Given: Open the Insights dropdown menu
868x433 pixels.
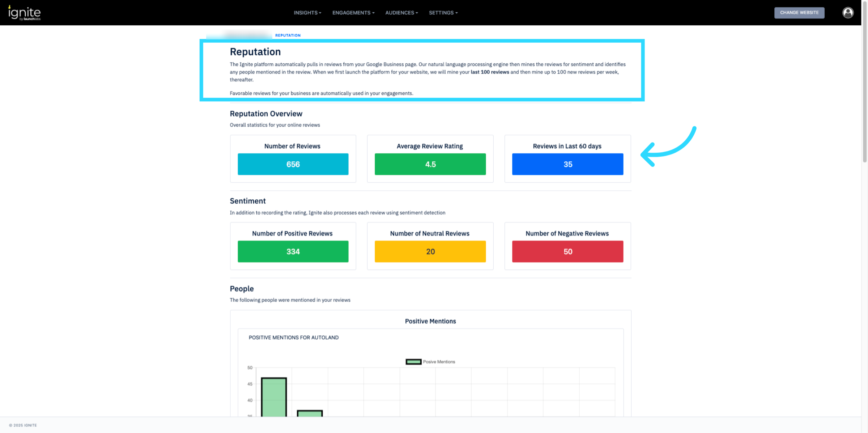Looking at the screenshot, I should tap(307, 13).
